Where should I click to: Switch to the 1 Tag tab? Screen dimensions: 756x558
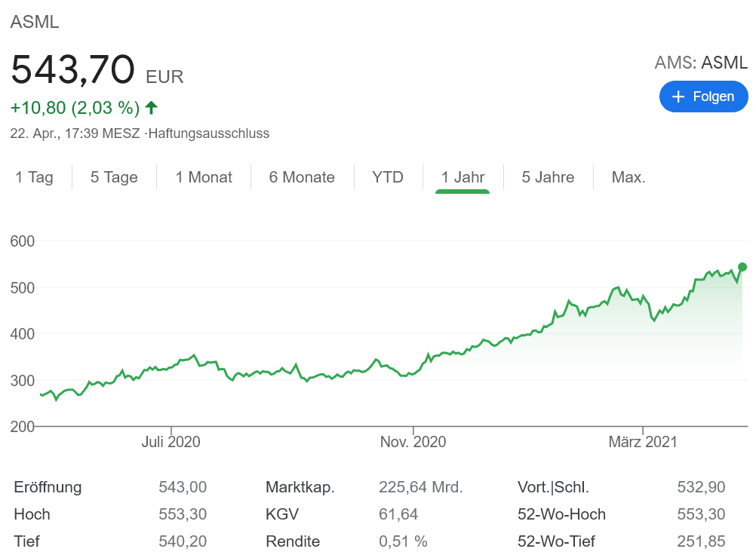[x=35, y=177]
